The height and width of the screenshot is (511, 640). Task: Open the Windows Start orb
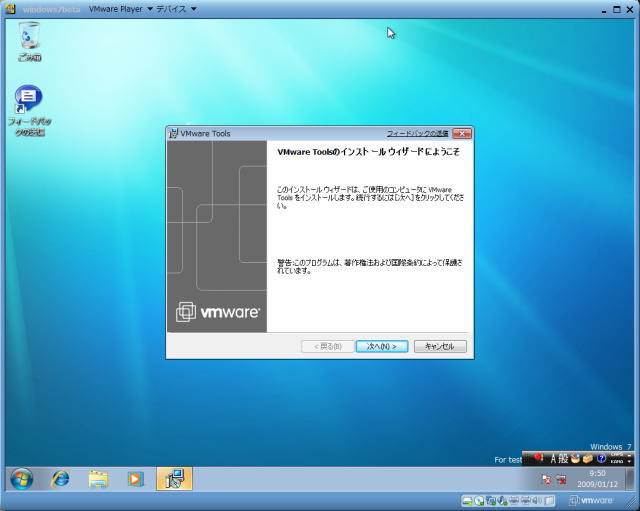coord(22,479)
